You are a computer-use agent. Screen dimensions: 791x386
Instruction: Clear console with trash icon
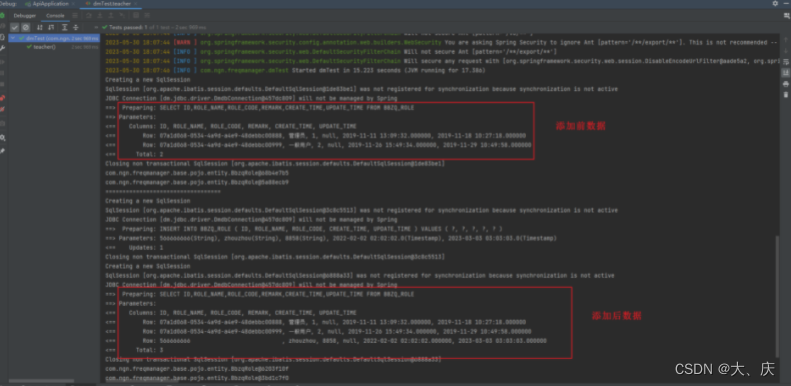click(785, 94)
